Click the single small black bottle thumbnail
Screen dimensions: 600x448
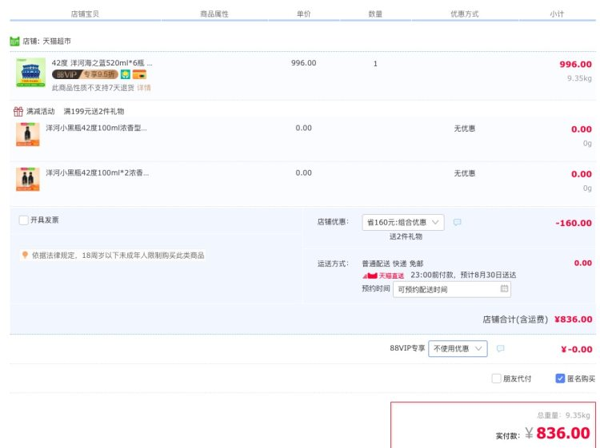coord(28,135)
